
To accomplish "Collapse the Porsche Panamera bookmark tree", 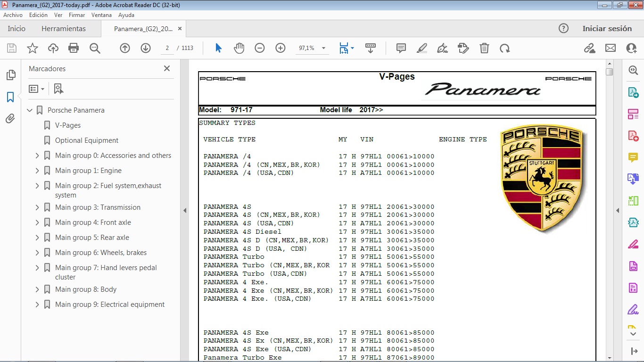I will 29,110.
